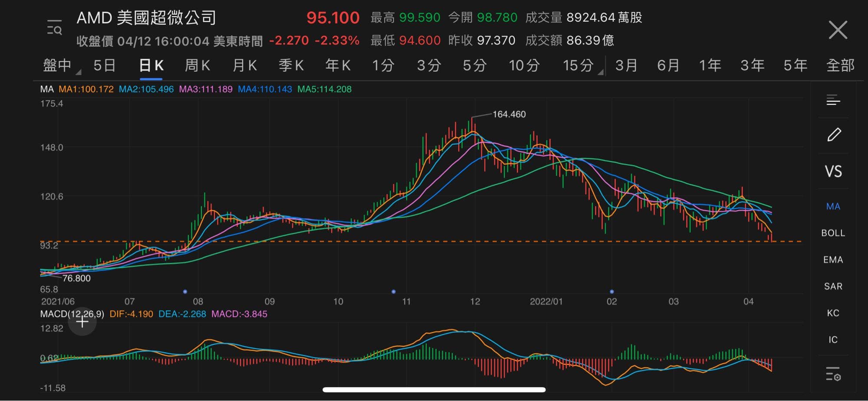This screenshot has height=401, width=868.
Task: Open the stock search list icon
Action: (x=54, y=28)
